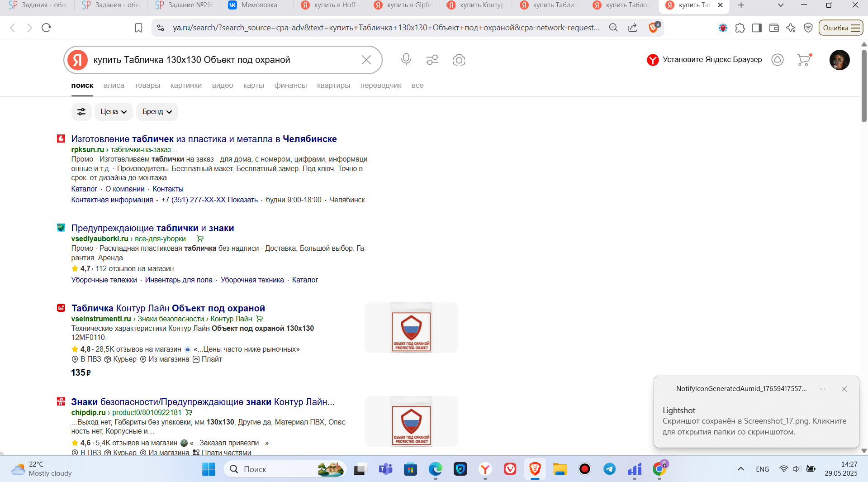Click the Yandex logo in search box
Screen dimensions: 868x482
click(77, 60)
